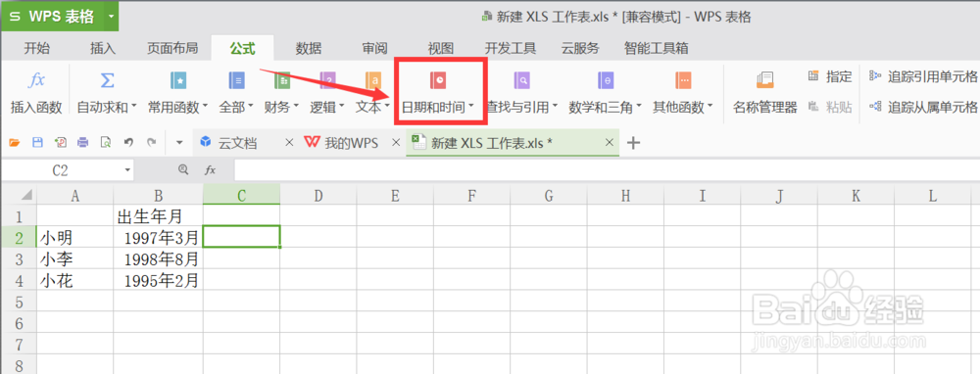Screen dimensions: 980x374
Task: Switch to the 开发工具 ribbon tab
Action: click(511, 48)
